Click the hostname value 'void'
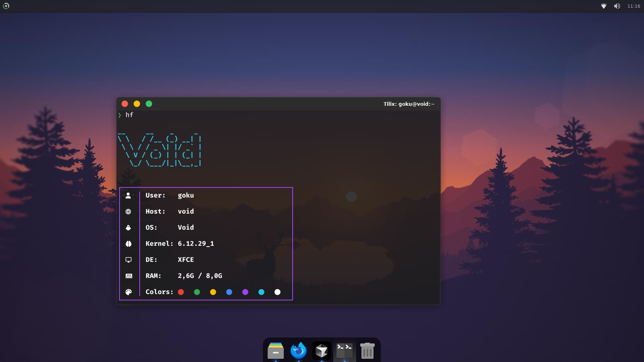The image size is (644, 362). [x=186, y=212]
